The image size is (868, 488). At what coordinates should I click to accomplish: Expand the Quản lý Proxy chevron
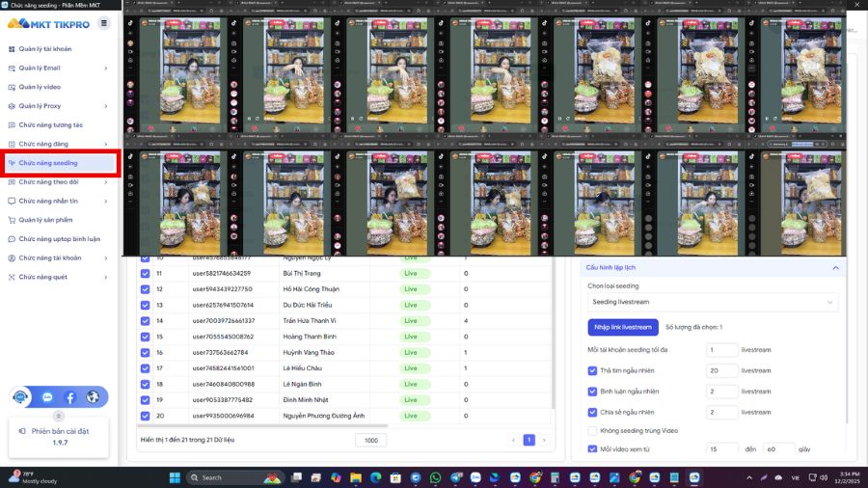pyautogui.click(x=106, y=106)
